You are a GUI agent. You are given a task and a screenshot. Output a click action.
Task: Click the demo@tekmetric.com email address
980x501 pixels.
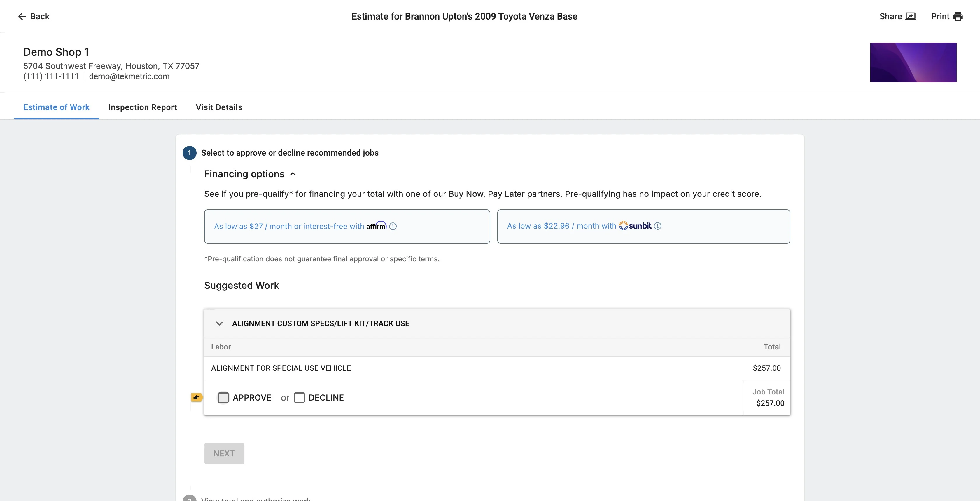click(x=129, y=76)
